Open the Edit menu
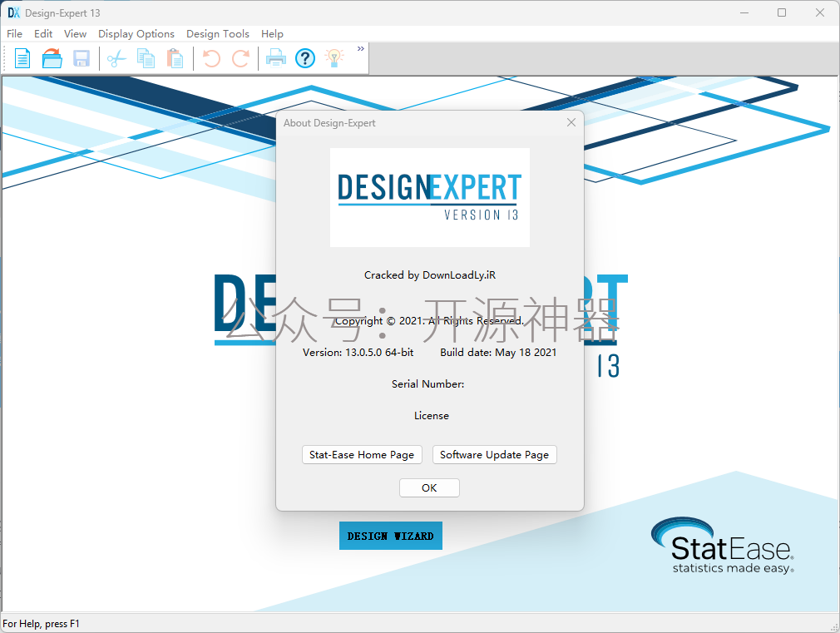 point(43,34)
